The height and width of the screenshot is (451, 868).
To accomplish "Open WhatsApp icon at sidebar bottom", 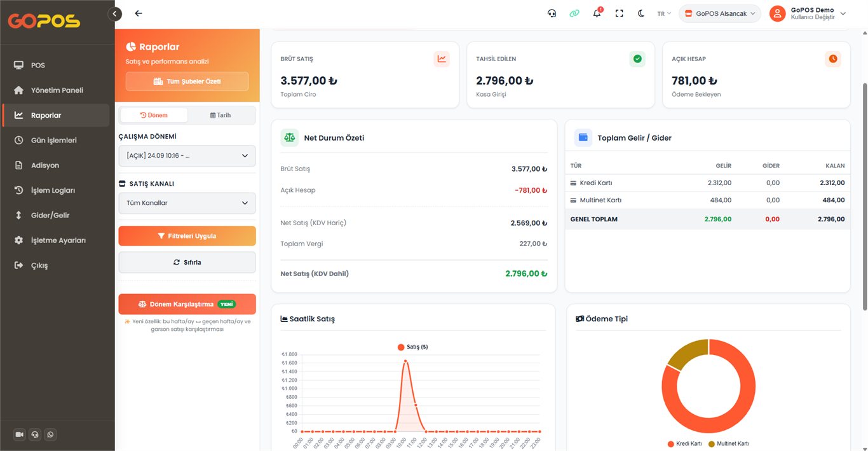I will 50,434.
